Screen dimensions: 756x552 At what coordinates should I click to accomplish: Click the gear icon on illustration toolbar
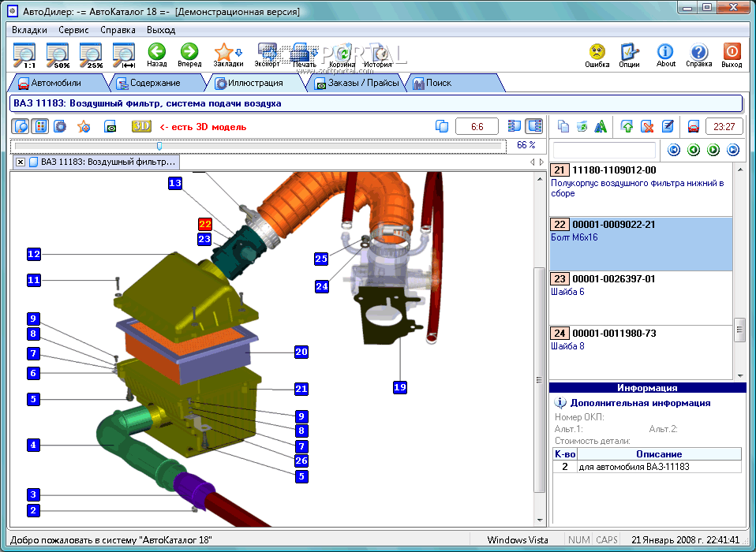60,127
